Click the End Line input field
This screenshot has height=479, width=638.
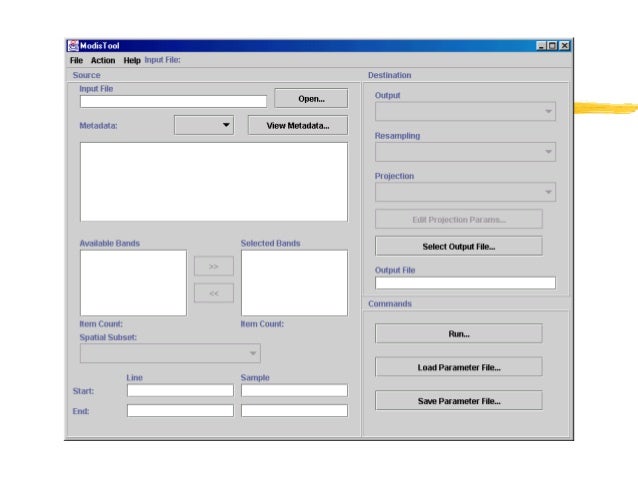click(180, 411)
